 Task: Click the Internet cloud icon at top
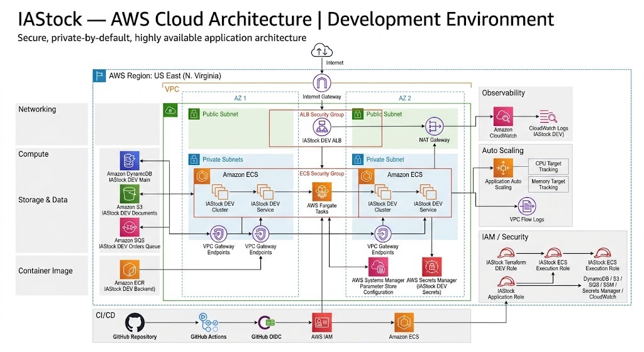pyautogui.click(x=321, y=51)
